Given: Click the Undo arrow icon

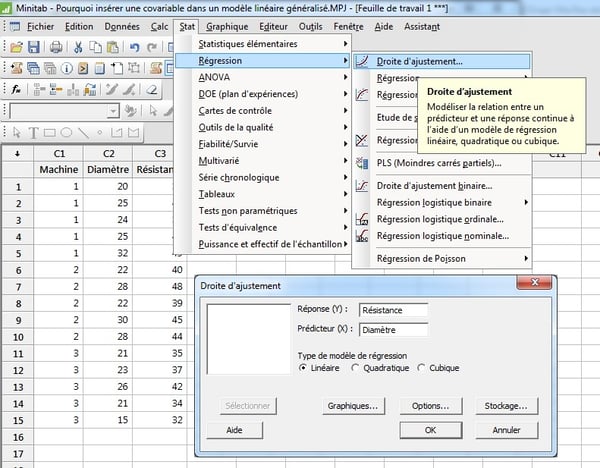Looking at the screenshot, I should click(136, 47).
